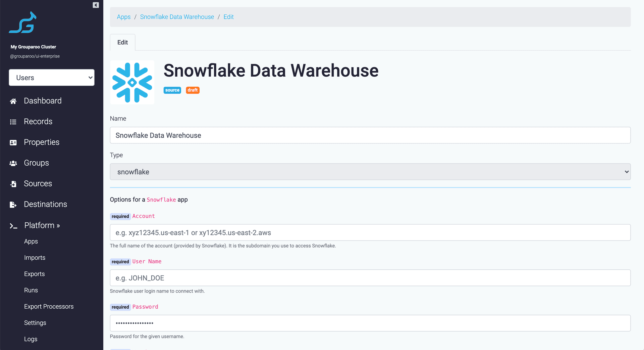
Task: Open Apps under Platform
Action: tap(31, 242)
